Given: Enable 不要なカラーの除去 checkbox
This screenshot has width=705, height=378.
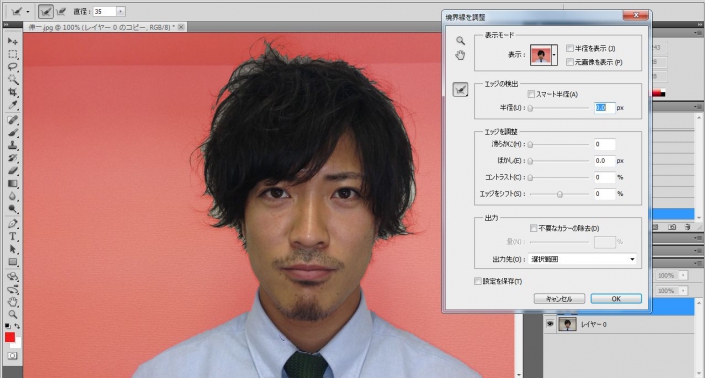Looking at the screenshot, I should pyautogui.click(x=533, y=228).
